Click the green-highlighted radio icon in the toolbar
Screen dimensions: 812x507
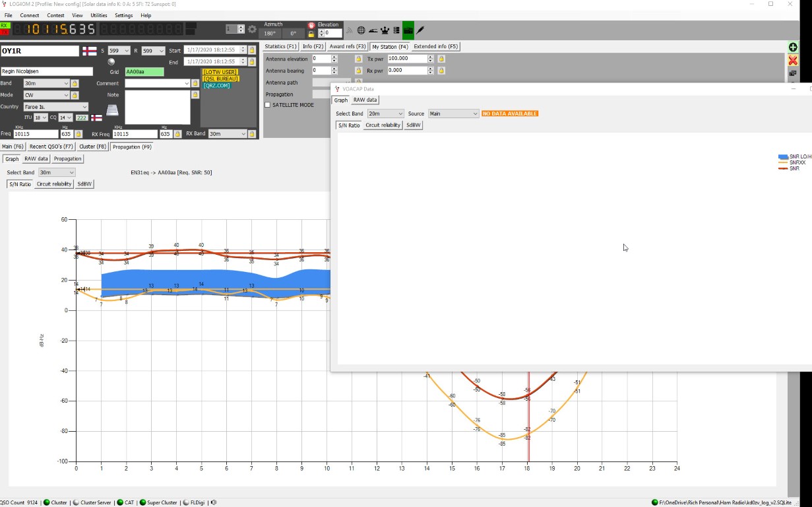(408, 30)
